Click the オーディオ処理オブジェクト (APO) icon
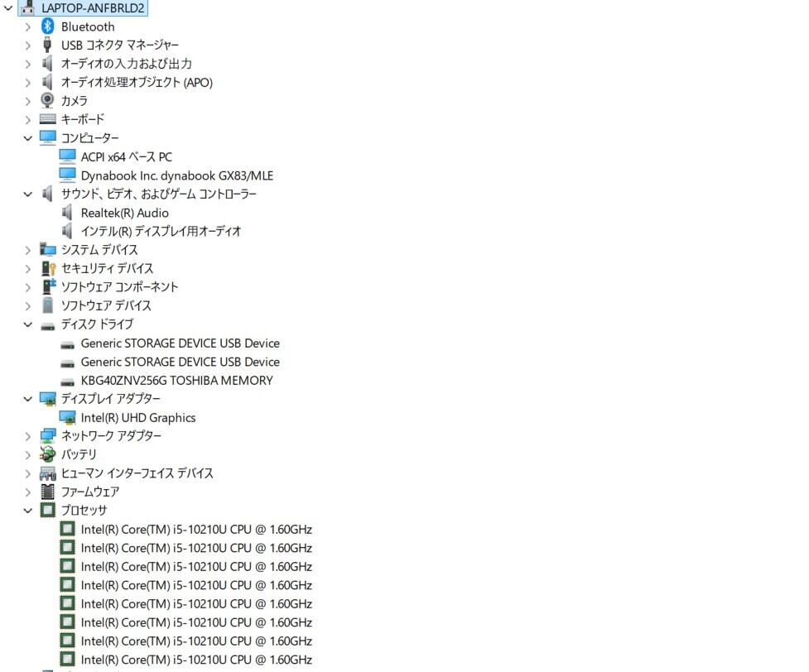The width and height of the screenshot is (809, 672). [x=47, y=82]
